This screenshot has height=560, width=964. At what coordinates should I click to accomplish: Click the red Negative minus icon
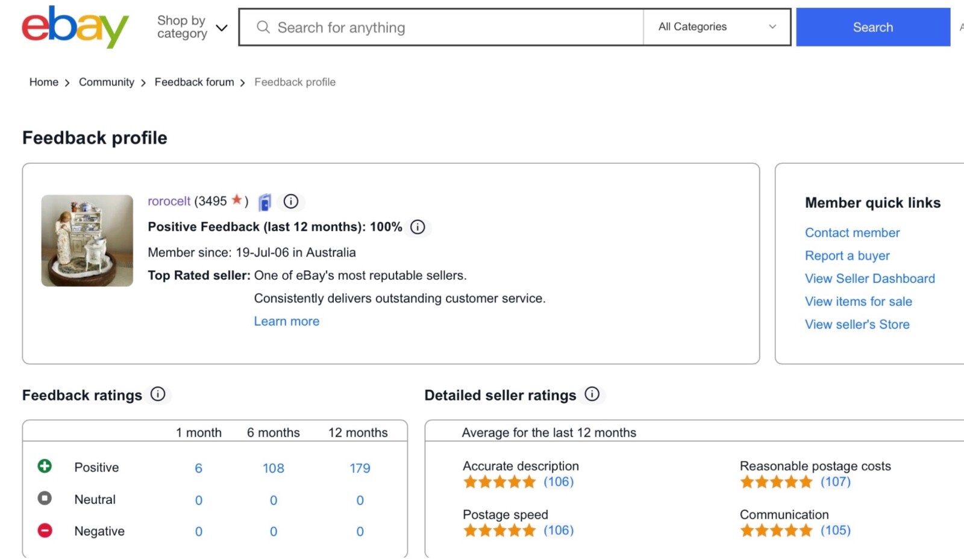coord(45,530)
